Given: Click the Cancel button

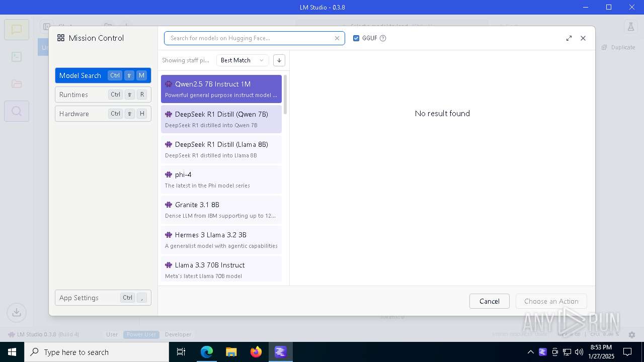Looking at the screenshot, I should [x=490, y=301].
